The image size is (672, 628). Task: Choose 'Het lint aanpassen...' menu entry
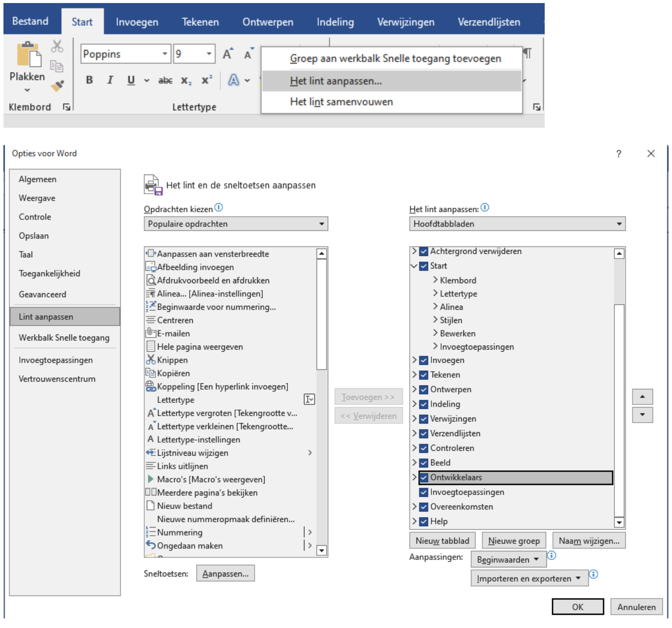pos(336,81)
